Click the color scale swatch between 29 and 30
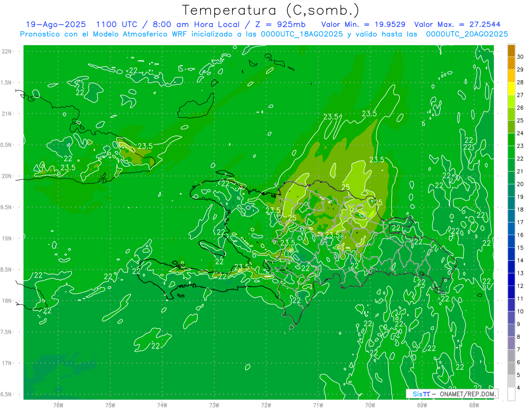Viewport: 532px width, 411px height. pos(511,63)
